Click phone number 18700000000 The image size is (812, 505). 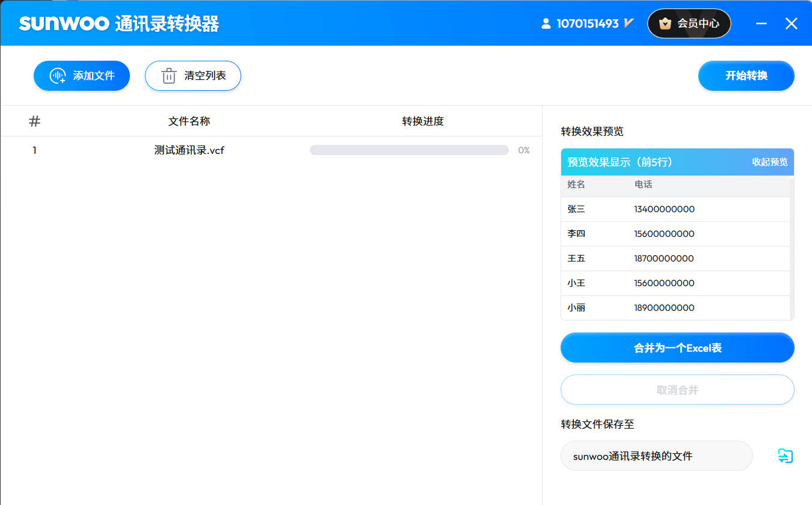point(664,259)
